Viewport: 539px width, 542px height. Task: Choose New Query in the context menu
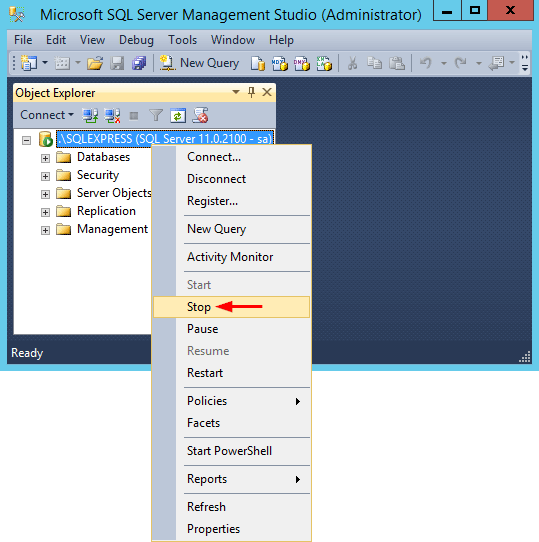point(232,229)
